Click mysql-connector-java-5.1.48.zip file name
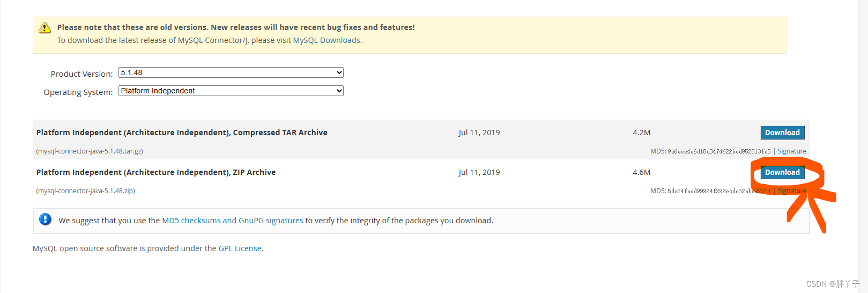This screenshot has height=293, width=868. tap(86, 191)
